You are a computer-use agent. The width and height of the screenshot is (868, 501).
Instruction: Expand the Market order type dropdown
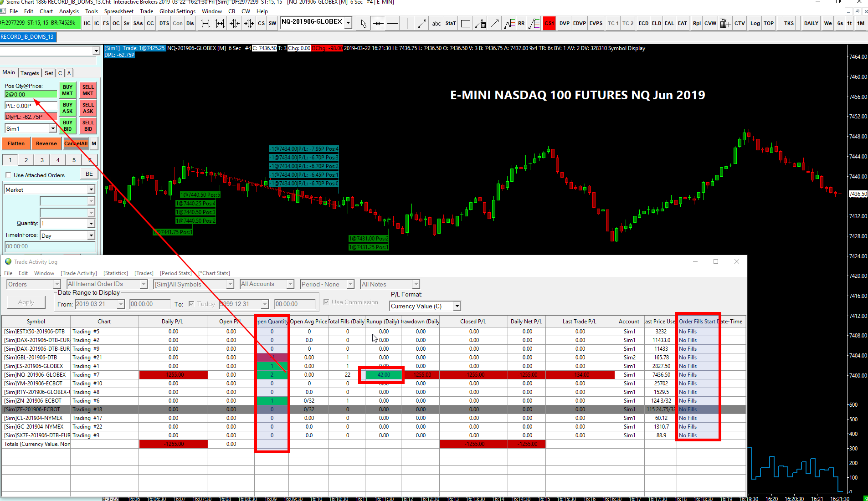tap(91, 189)
